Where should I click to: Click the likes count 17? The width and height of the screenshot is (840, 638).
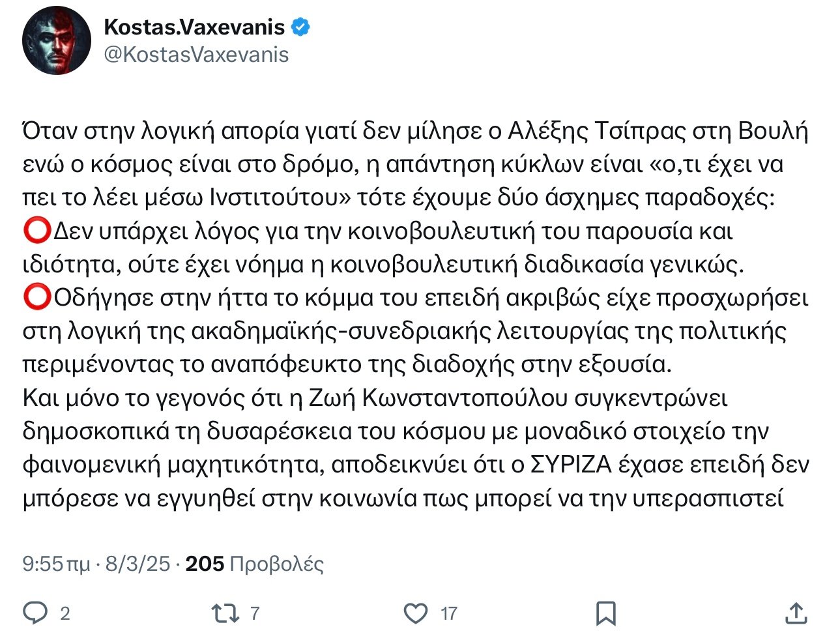click(449, 613)
